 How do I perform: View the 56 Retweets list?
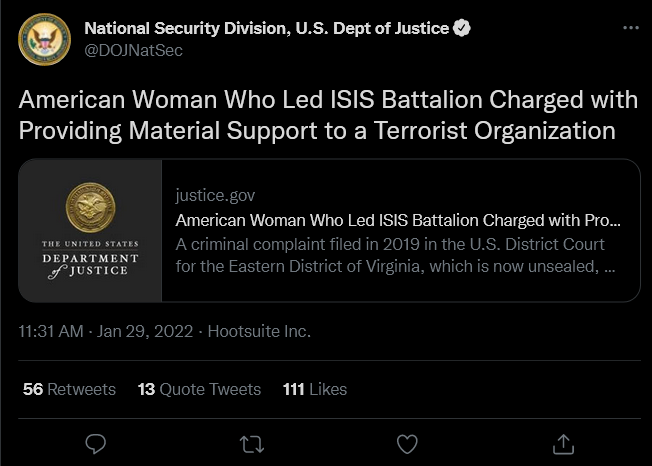coord(69,390)
